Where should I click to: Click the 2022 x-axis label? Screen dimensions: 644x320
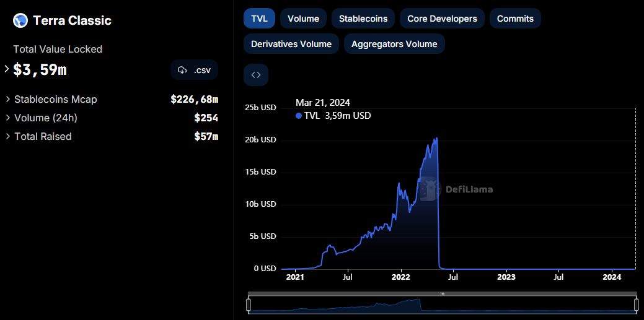[401, 277]
